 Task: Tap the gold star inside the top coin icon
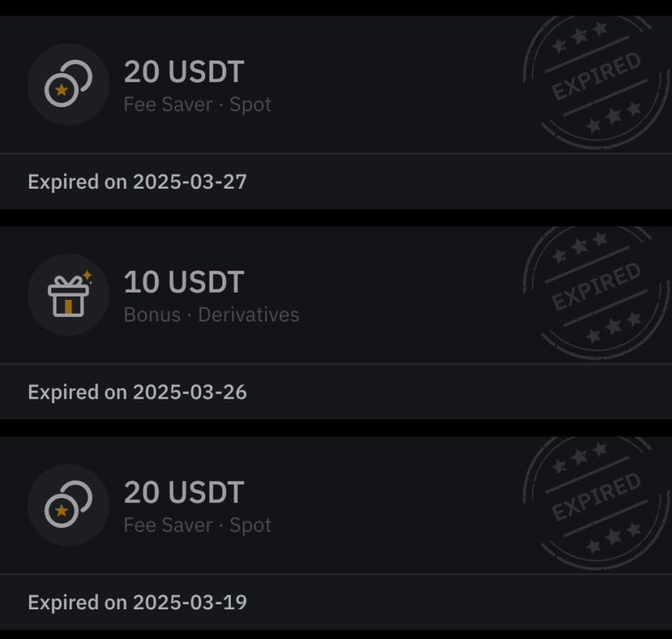62,90
